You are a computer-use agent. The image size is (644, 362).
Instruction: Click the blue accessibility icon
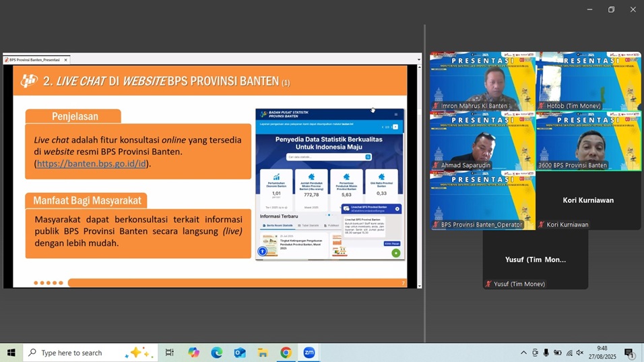pyautogui.click(x=262, y=251)
